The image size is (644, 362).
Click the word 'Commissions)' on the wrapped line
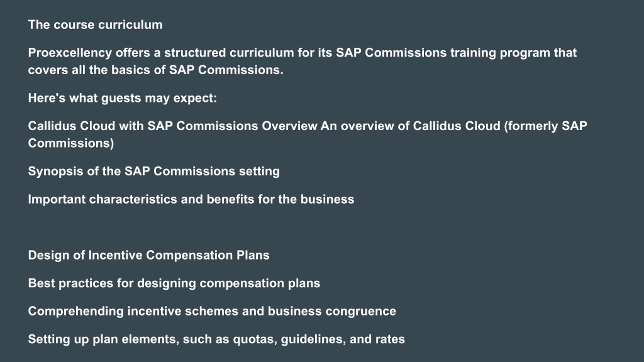[x=71, y=143]
